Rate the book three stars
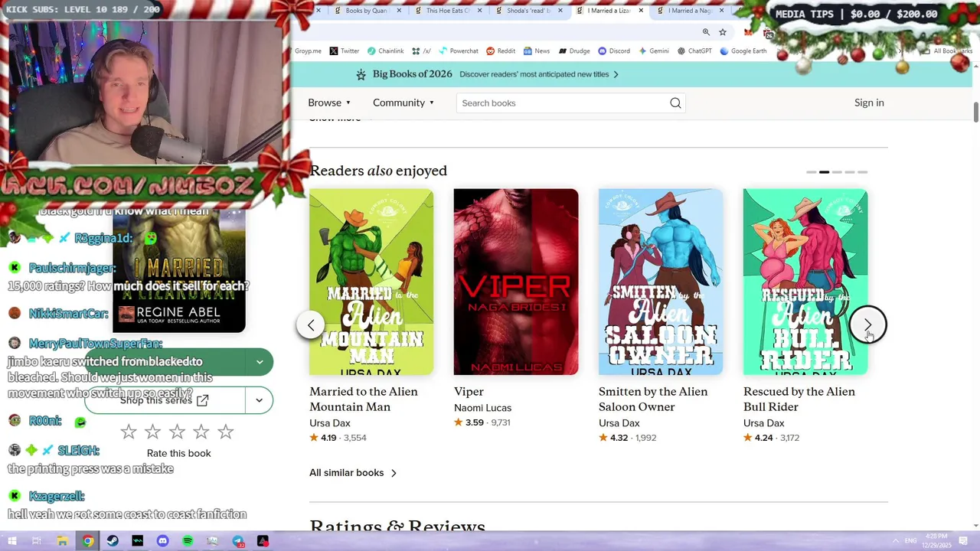 click(177, 432)
